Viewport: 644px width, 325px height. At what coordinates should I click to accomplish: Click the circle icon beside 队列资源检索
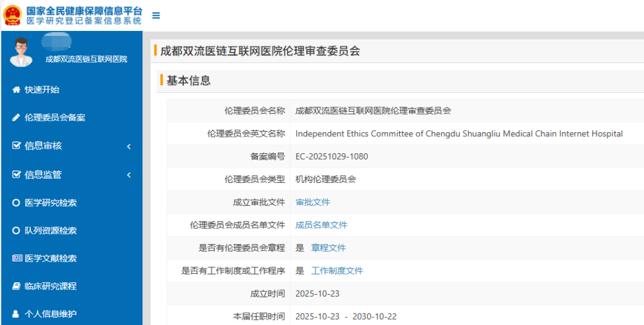coord(16,231)
